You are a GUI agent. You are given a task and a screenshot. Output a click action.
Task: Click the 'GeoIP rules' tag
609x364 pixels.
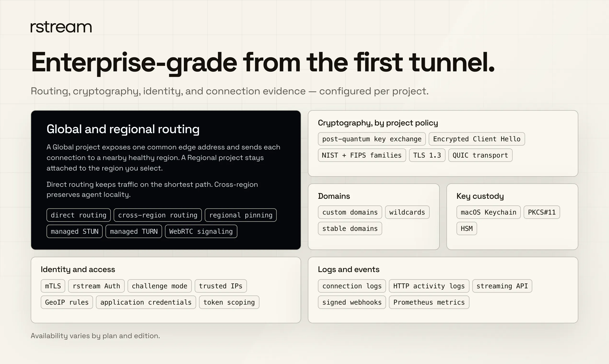[x=67, y=302]
